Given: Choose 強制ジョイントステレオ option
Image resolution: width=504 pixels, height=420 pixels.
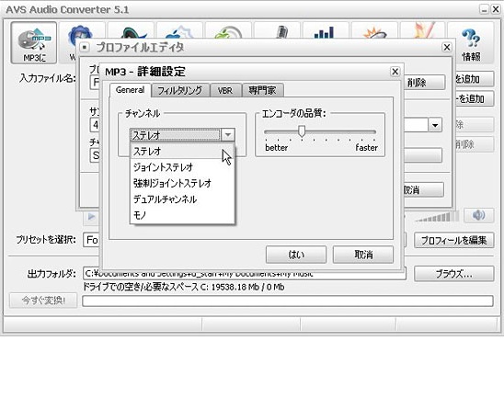Looking at the screenshot, I should tap(182, 184).
